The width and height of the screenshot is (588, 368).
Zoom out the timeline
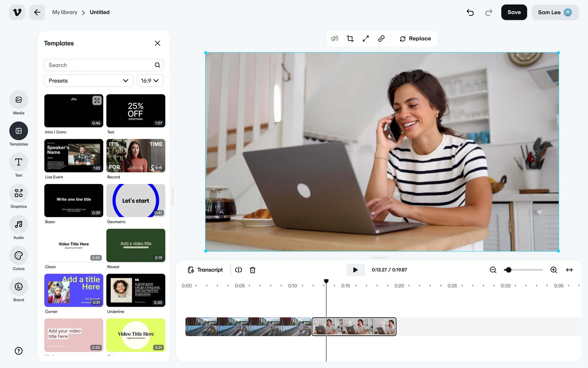click(493, 270)
